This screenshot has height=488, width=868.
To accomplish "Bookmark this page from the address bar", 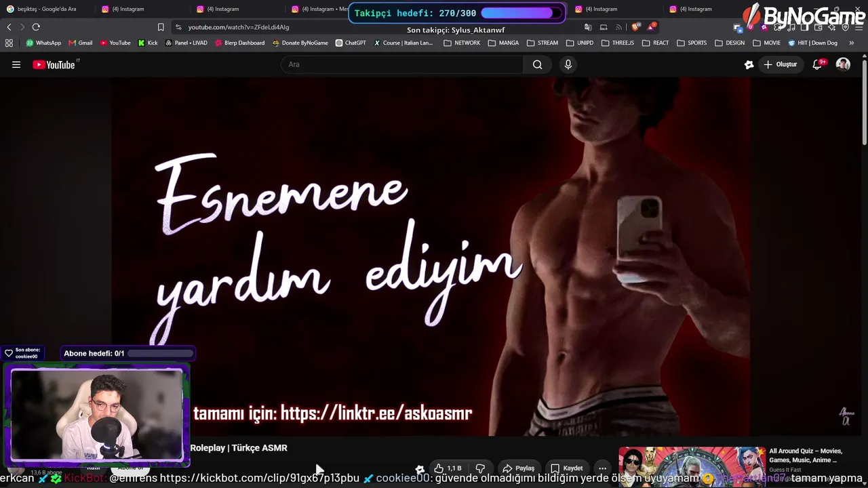I will tap(161, 27).
